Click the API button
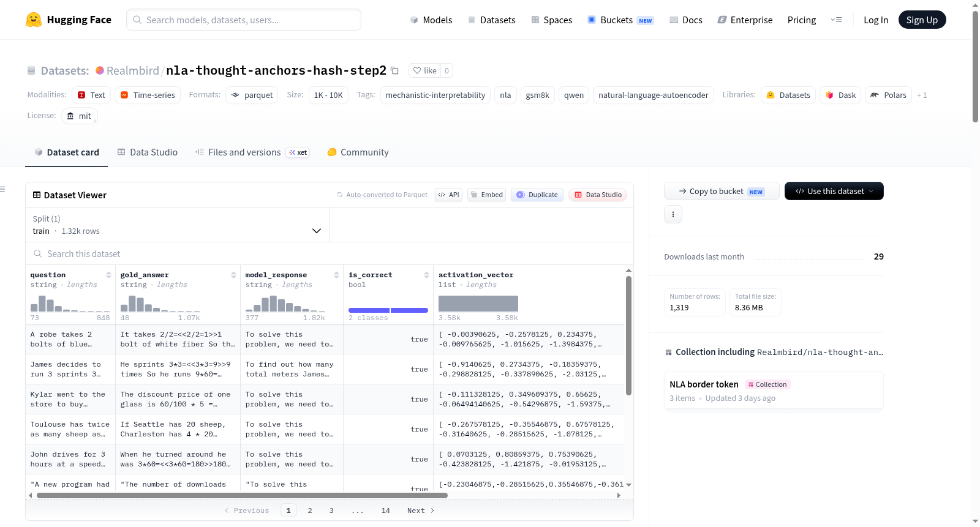The image size is (980, 527). (448, 195)
